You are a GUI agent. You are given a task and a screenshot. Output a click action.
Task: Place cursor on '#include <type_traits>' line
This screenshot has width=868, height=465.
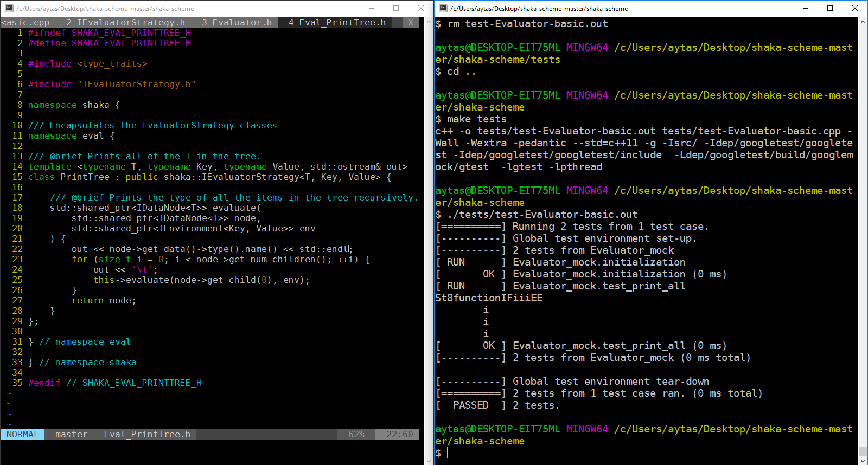(88, 63)
